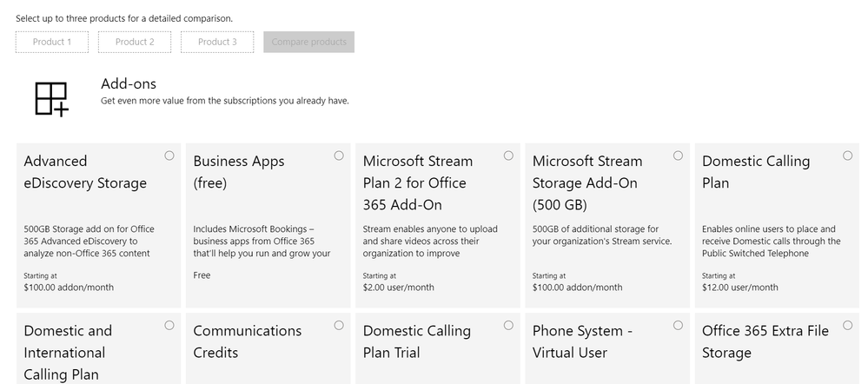The height and width of the screenshot is (384, 868).
Task: Open Communications Credits card title
Action: (x=248, y=341)
